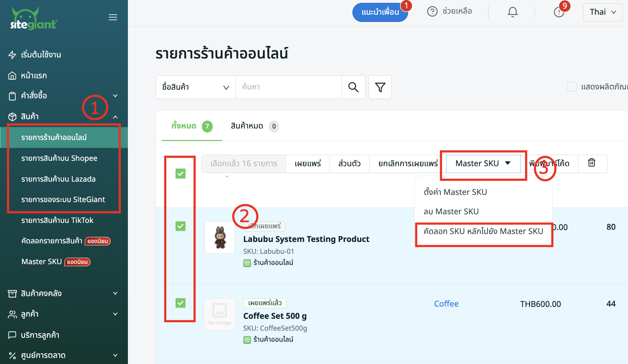
Task: Uncheck the select-all checkbox in header
Action: click(180, 174)
